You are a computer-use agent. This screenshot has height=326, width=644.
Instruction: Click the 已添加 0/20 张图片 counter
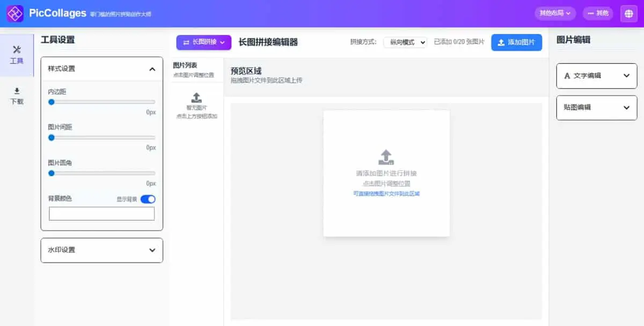[x=459, y=42]
